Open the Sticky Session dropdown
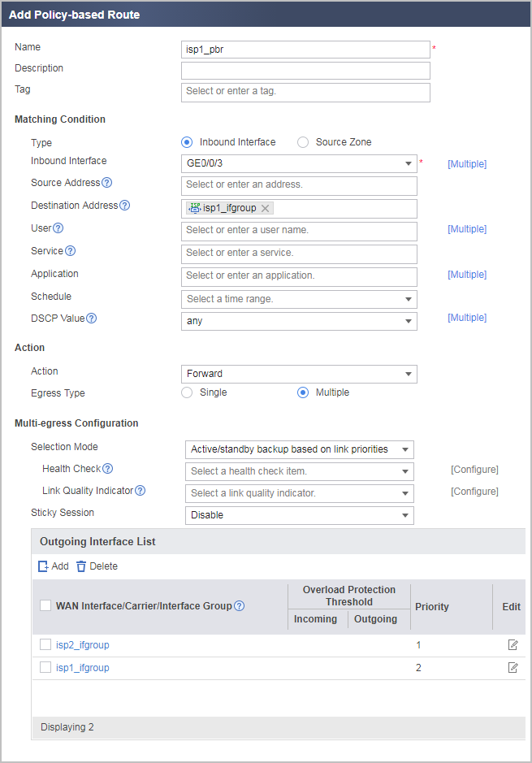This screenshot has width=532, height=763. [x=300, y=515]
